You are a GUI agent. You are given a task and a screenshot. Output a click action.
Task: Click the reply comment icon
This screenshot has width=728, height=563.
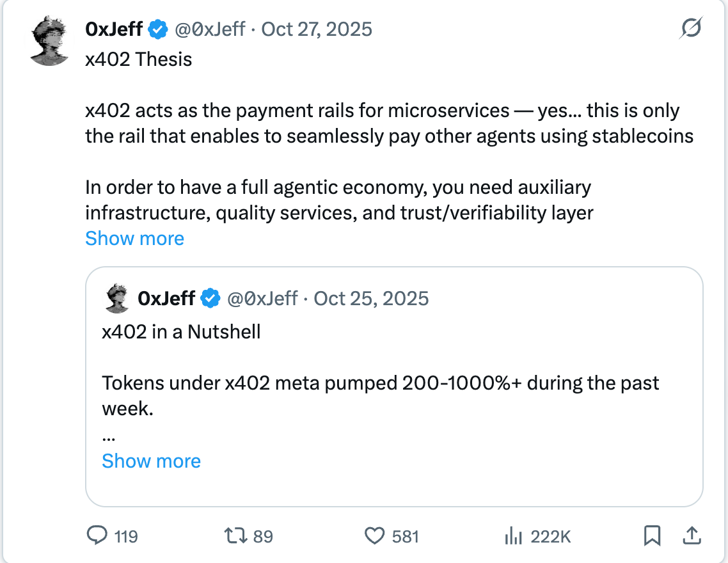coord(96,535)
